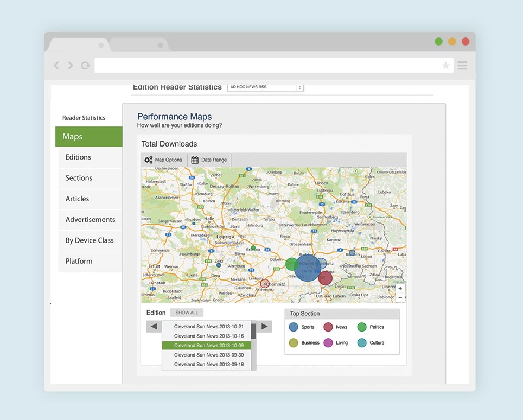This screenshot has width=523, height=420.
Task: Open By Device Class in the sidebar
Action: pyautogui.click(x=90, y=240)
